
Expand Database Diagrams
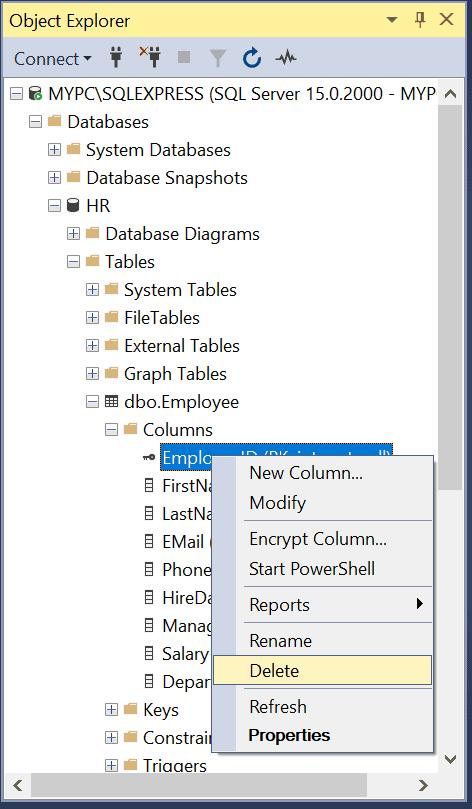[73, 234]
